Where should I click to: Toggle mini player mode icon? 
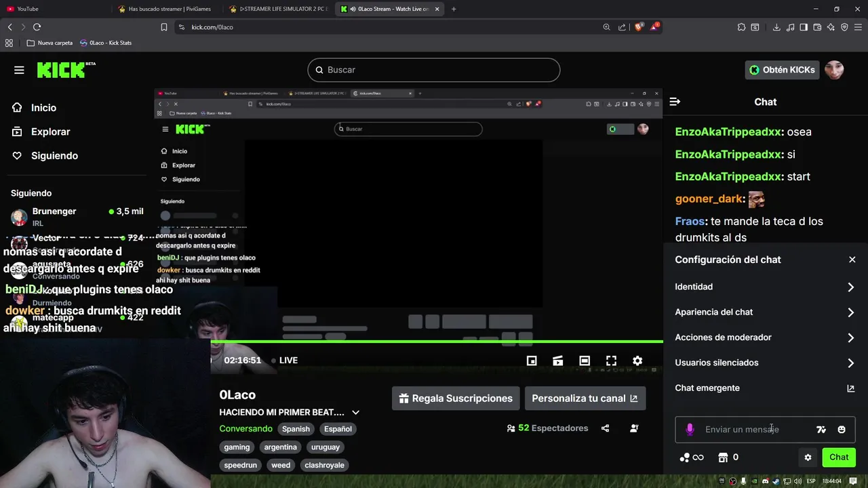click(x=532, y=361)
